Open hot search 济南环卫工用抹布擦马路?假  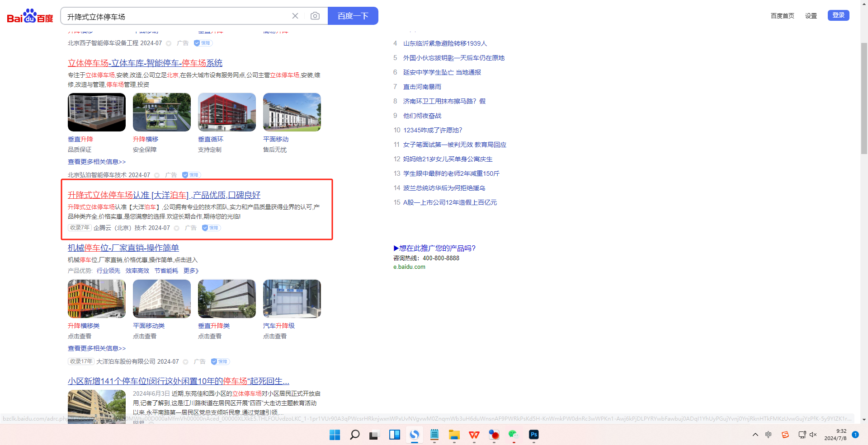[444, 101]
